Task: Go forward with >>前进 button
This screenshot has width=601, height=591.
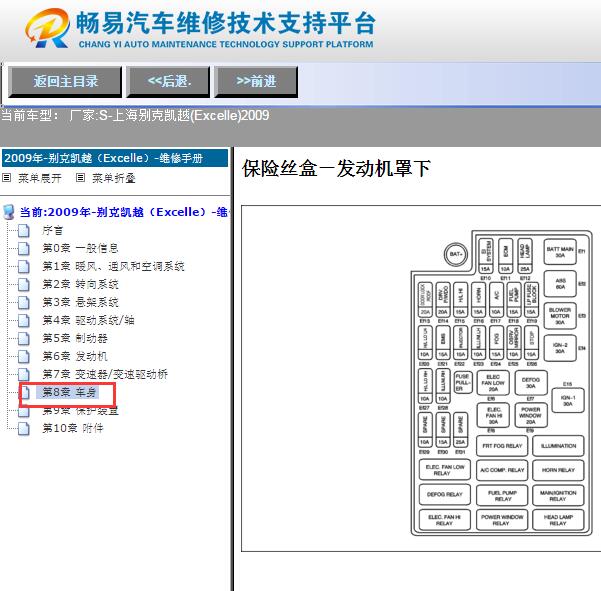Action: tap(256, 82)
